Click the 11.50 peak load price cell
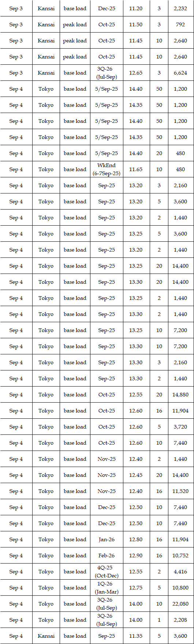 click(x=136, y=25)
